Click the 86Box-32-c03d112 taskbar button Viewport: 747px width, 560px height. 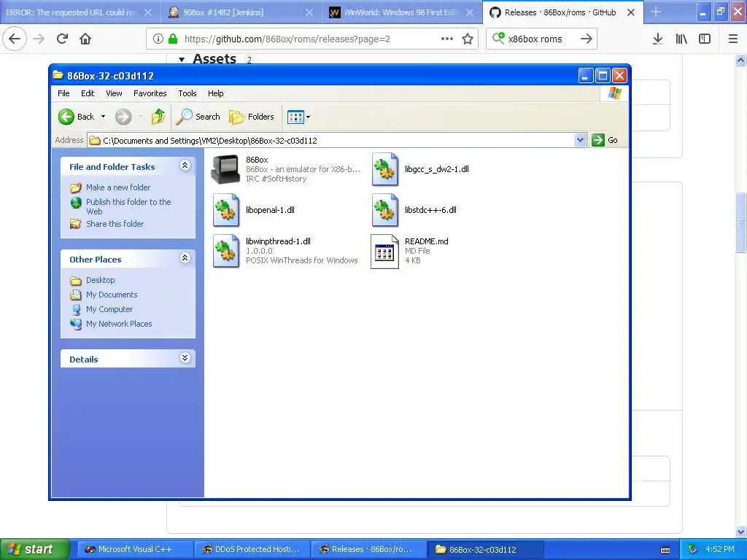485,549
